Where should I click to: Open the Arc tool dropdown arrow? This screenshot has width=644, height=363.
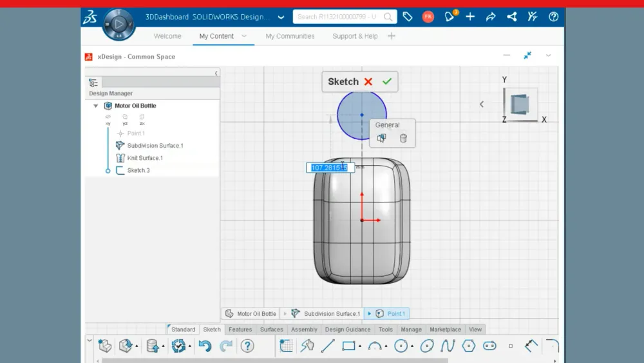click(x=386, y=346)
